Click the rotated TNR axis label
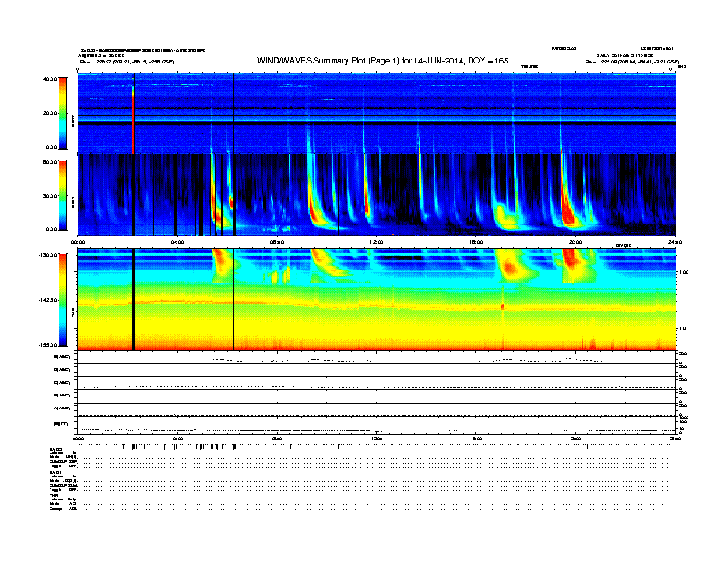Image resolution: width=728 pixels, height=563 pixels. click(x=74, y=313)
